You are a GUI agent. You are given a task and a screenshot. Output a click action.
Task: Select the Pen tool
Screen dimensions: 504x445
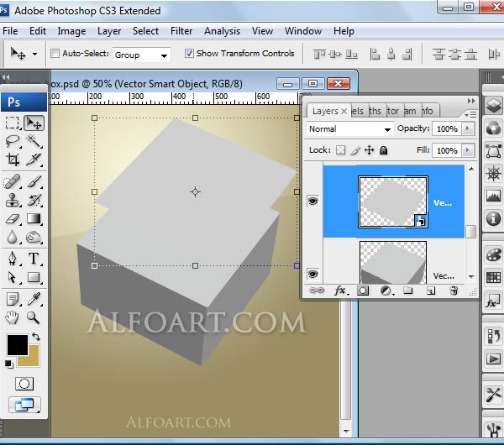13,259
